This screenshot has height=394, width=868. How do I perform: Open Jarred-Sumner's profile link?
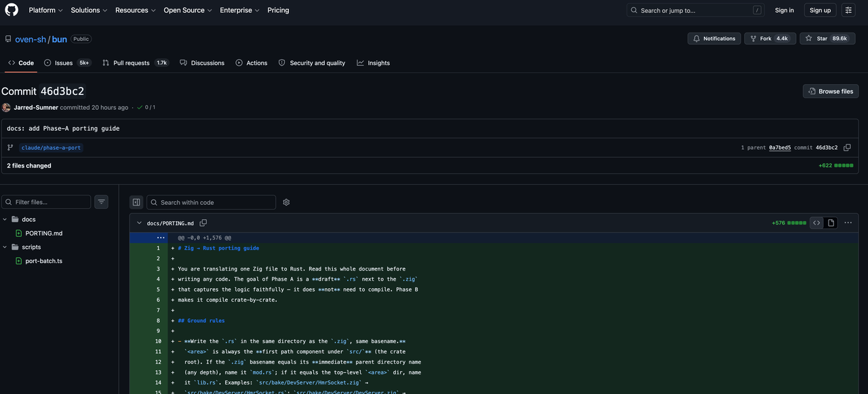36,107
